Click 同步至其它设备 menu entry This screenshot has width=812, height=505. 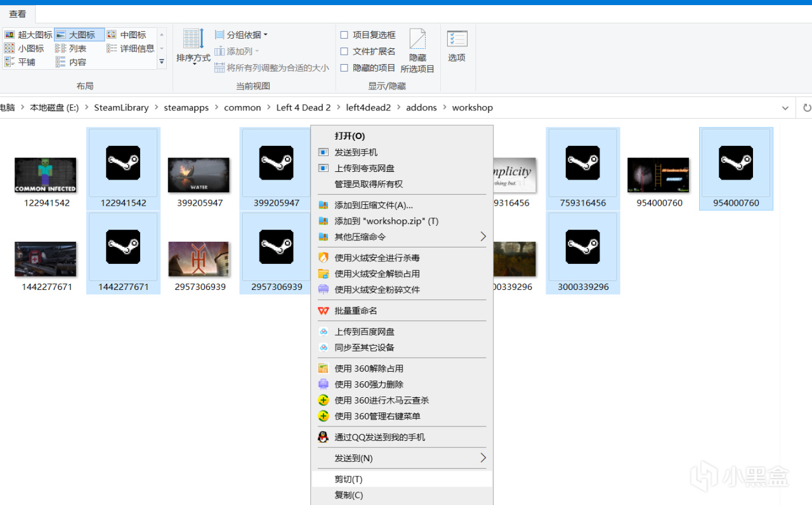(x=402, y=347)
